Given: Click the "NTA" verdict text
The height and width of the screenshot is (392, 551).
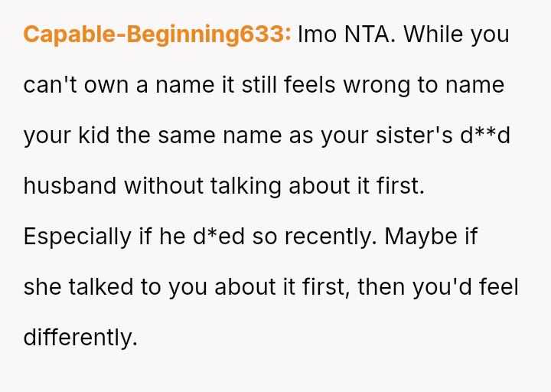Looking at the screenshot, I should (x=367, y=34).
